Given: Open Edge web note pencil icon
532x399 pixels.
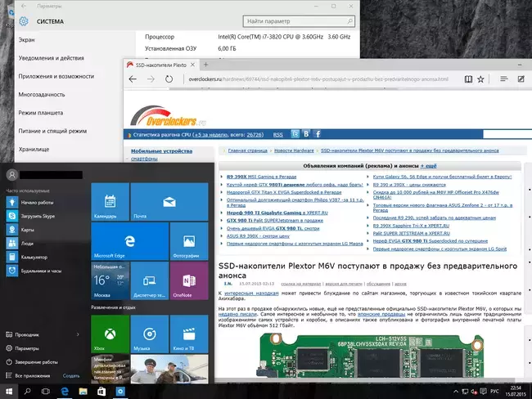Looking at the screenshot, I should click(521, 79).
